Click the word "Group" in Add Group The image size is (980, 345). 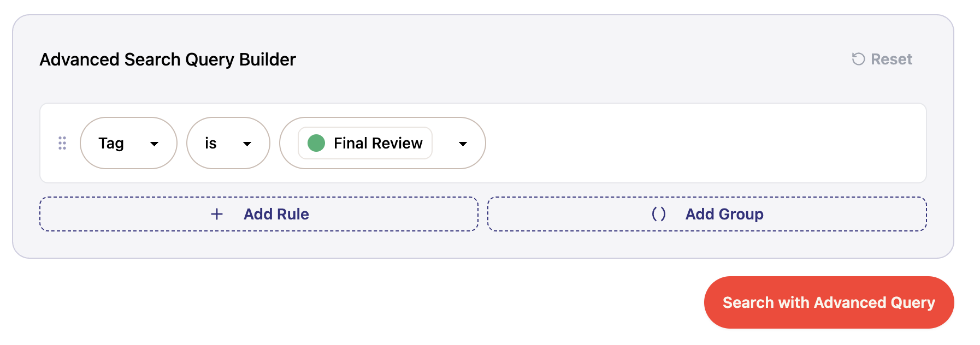(x=741, y=214)
